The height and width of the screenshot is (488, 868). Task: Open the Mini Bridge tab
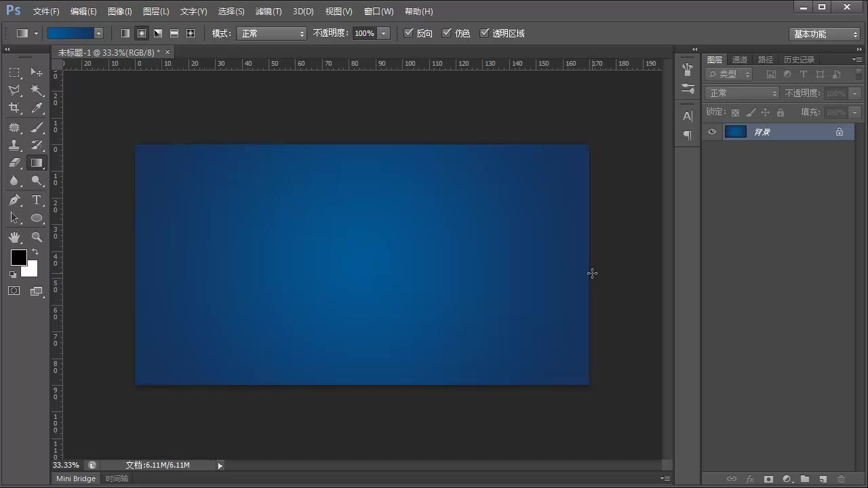76,479
